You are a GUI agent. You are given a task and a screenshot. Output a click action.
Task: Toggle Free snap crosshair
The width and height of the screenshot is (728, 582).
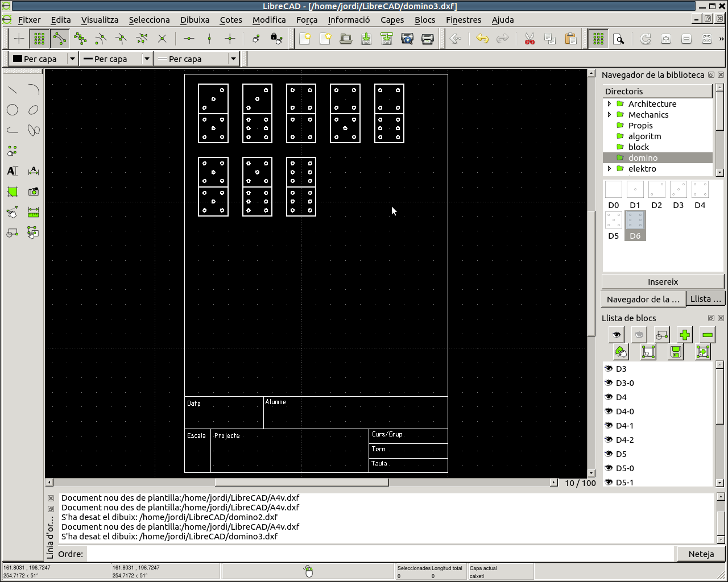[19, 39]
